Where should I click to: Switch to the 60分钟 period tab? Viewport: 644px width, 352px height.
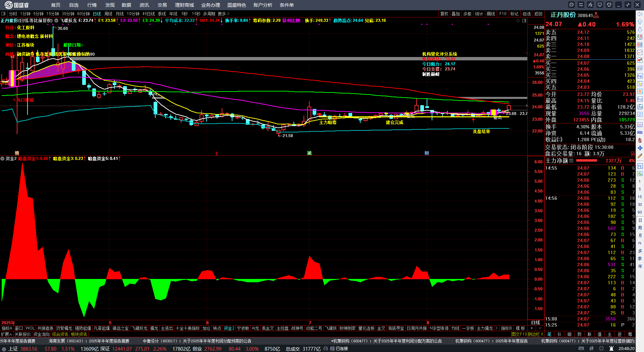84,14
